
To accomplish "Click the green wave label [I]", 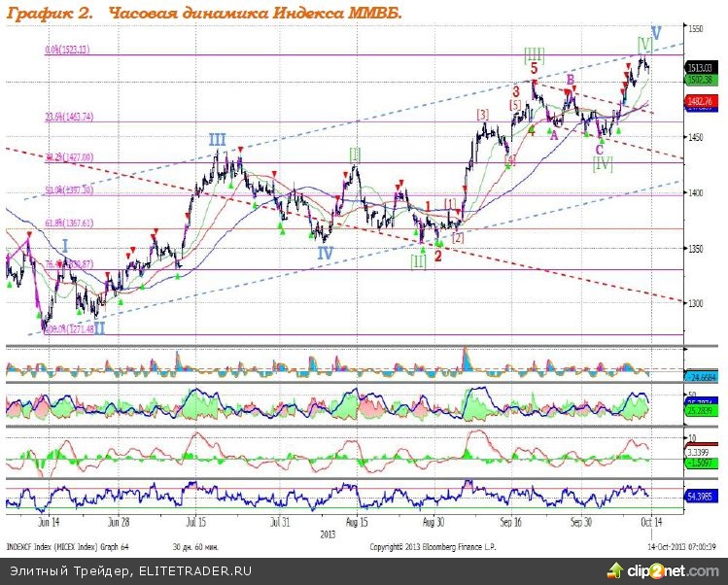I will [355, 155].
